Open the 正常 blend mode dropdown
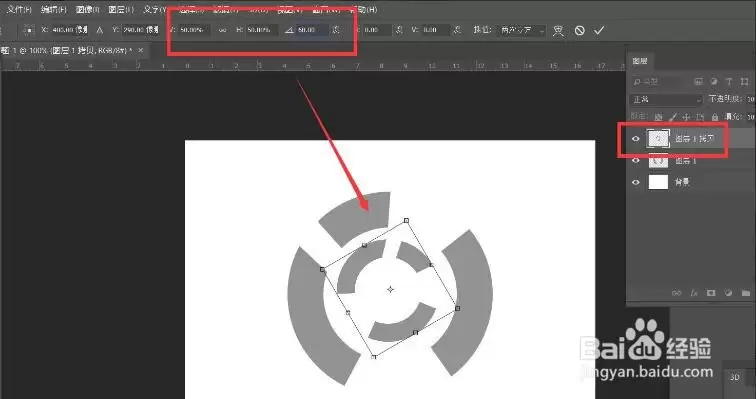This screenshot has height=399, width=756. point(666,99)
